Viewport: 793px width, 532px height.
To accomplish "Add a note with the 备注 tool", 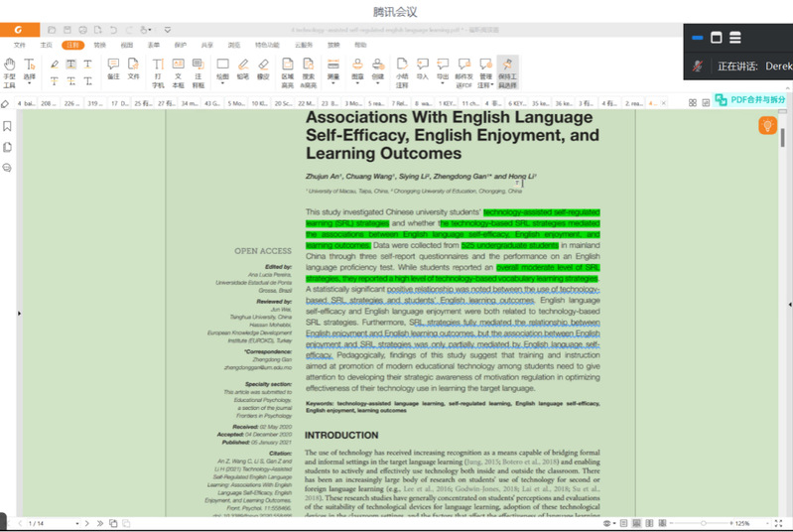I will point(113,68).
